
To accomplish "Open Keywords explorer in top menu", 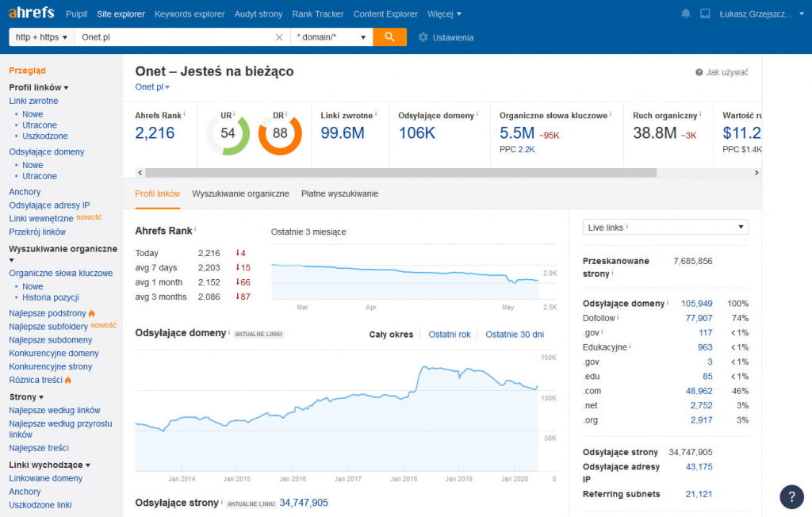I will coord(190,14).
